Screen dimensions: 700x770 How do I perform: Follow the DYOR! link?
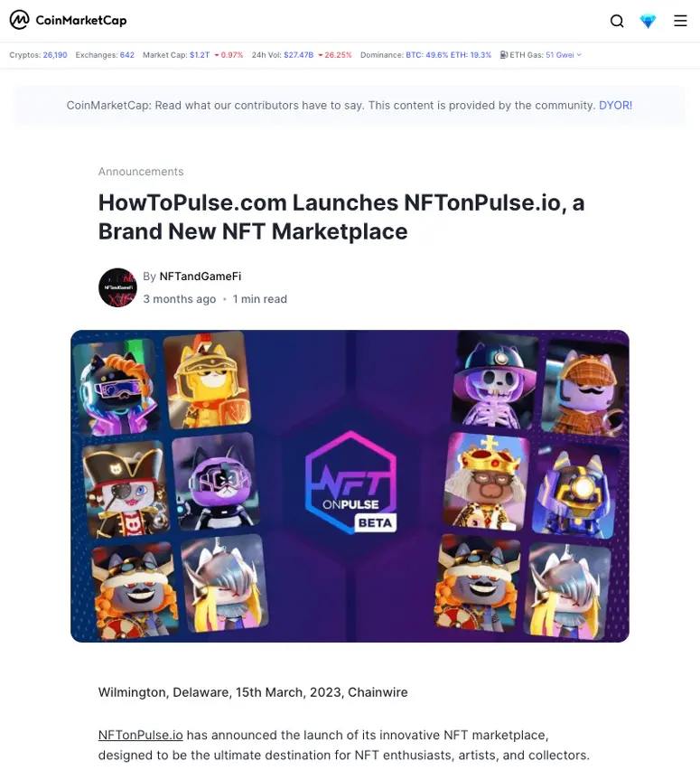(616, 105)
